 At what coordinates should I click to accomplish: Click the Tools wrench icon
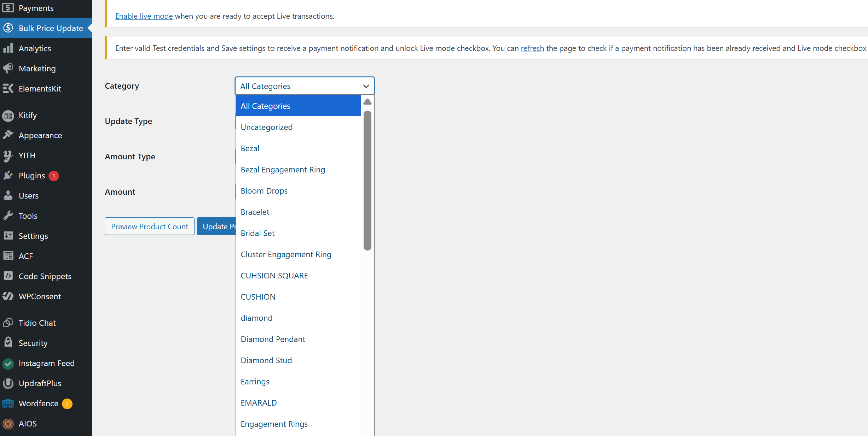8,216
